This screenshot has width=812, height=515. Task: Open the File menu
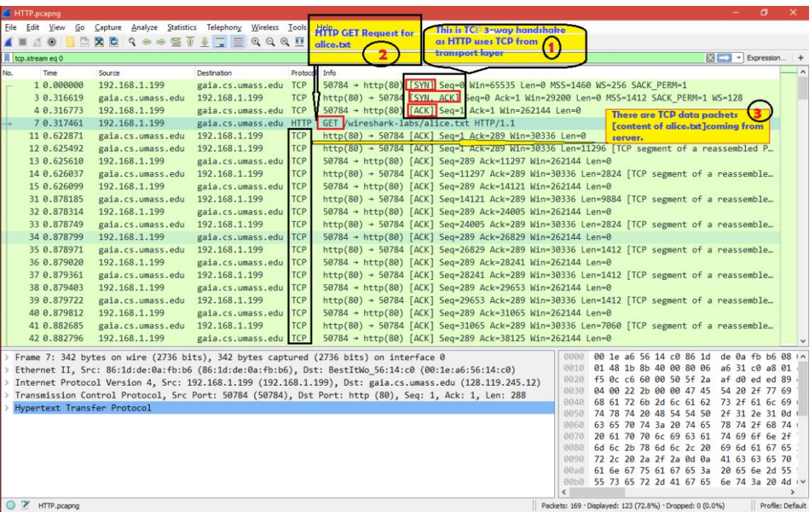coord(10,27)
